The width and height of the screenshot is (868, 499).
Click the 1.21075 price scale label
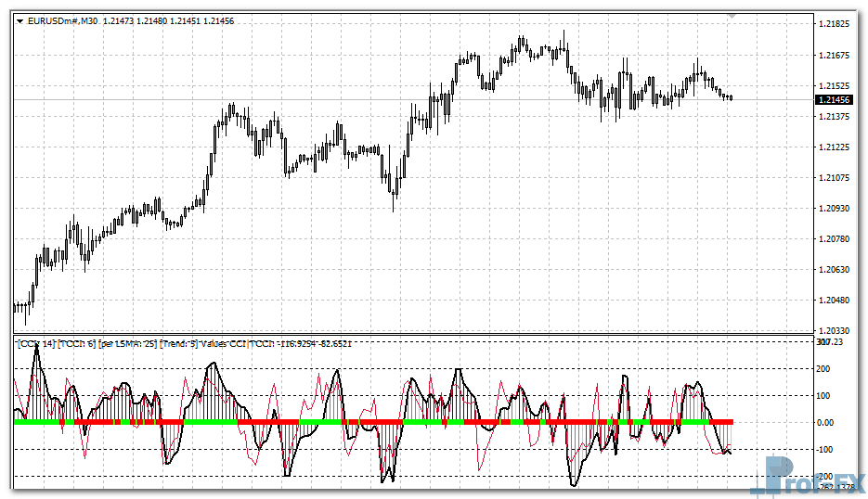(x=835, y=177)
